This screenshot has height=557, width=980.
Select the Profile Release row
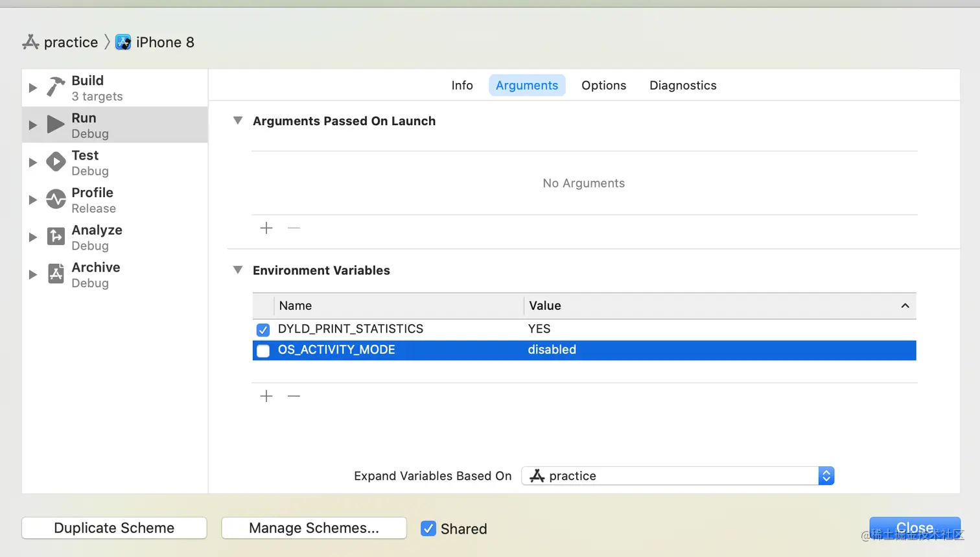[115, 200]
